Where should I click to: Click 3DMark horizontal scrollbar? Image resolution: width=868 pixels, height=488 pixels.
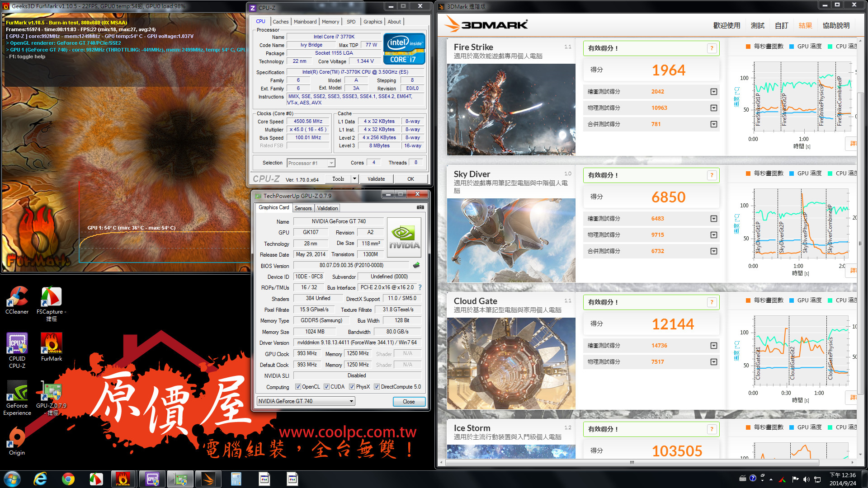click(632, 462)
